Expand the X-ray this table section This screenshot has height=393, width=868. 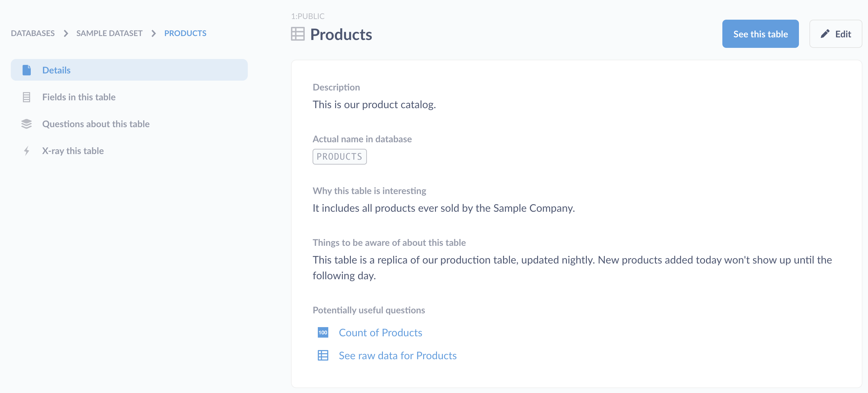[73, 150]
